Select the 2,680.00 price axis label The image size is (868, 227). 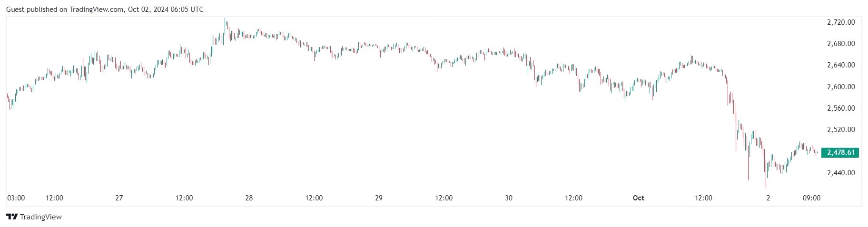[x=841, y=44]
